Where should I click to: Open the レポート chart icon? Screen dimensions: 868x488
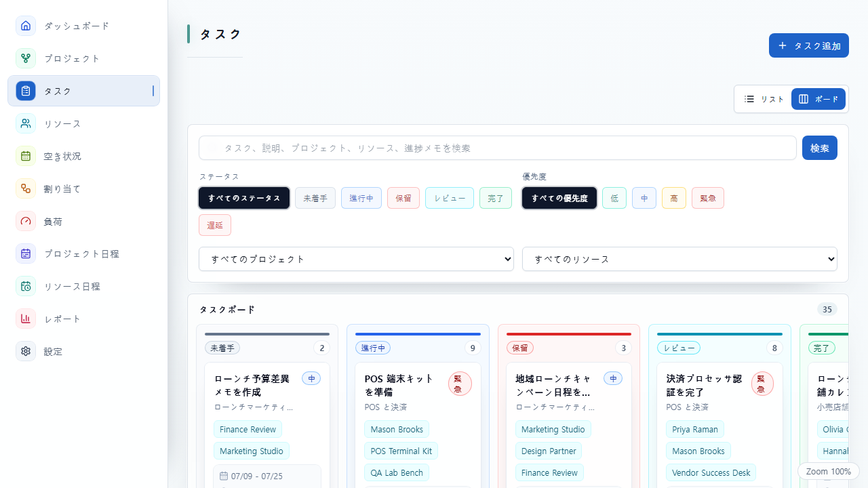pyautogui.click(x=26, y=319)
